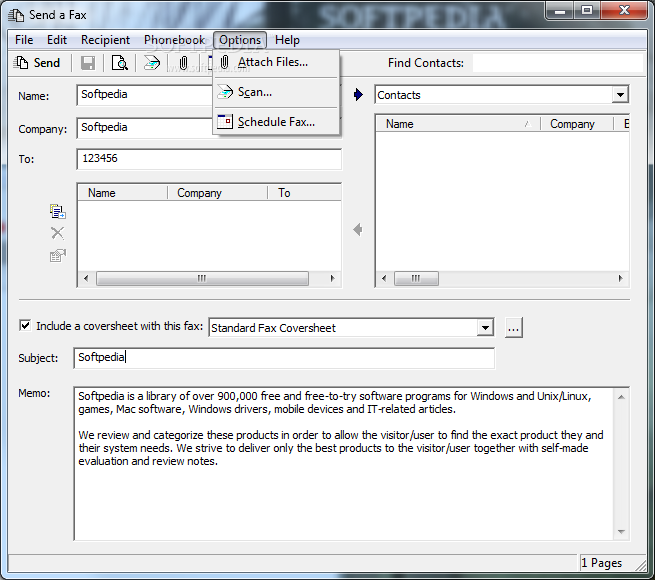Choose Schedule Fax from Options menu
Screen dimensions: 655x580
[x=276, y=122]
